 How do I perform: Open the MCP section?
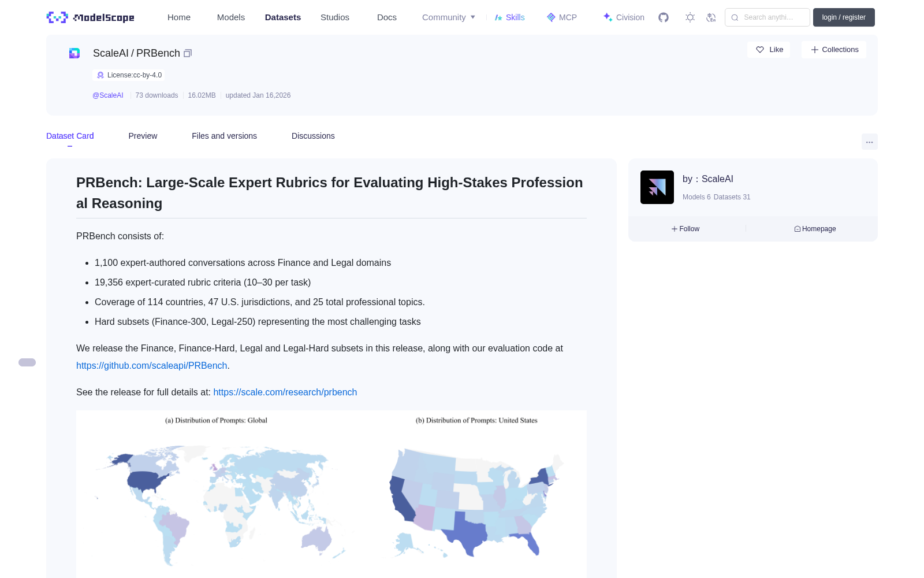[x=562, y=17]
